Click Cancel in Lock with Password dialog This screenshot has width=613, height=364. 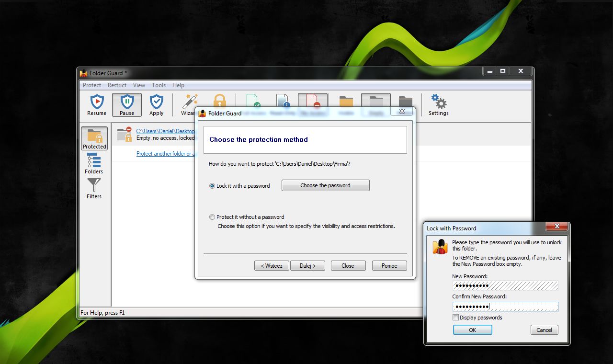coord(545,330)
